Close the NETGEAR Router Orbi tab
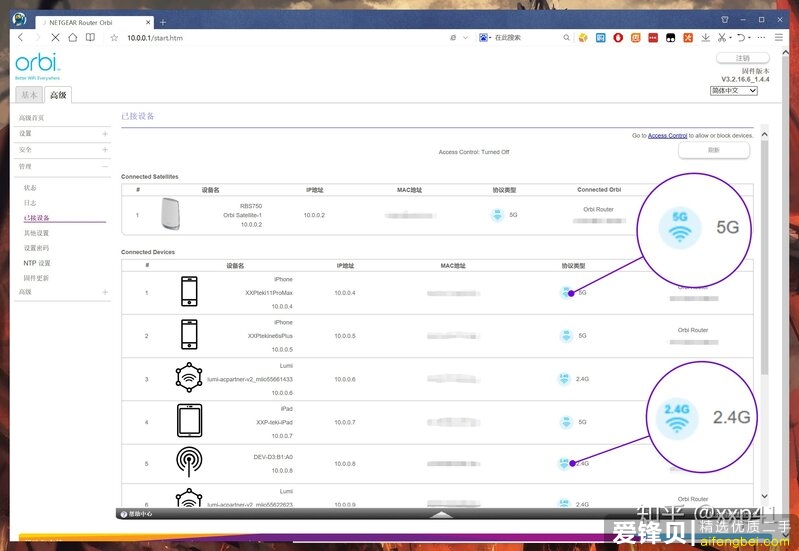 (148, 22)
